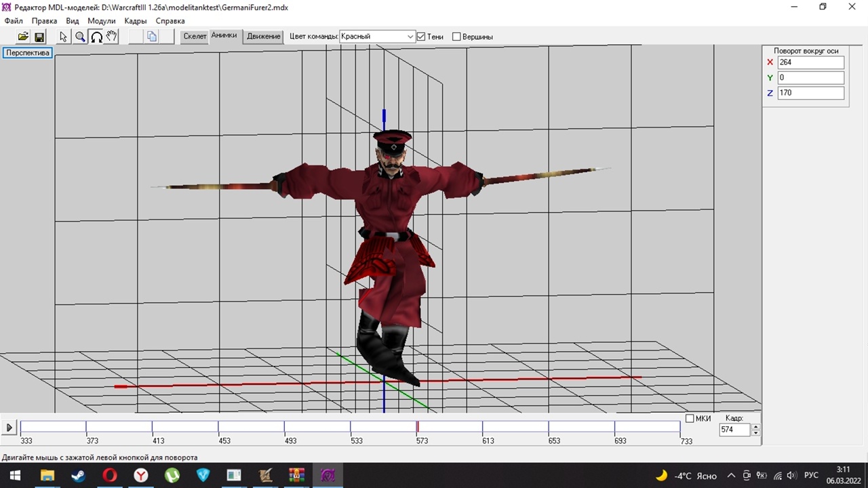Open WinRAR from the taskbar
The image size is (868, 488).
point(297,475)
